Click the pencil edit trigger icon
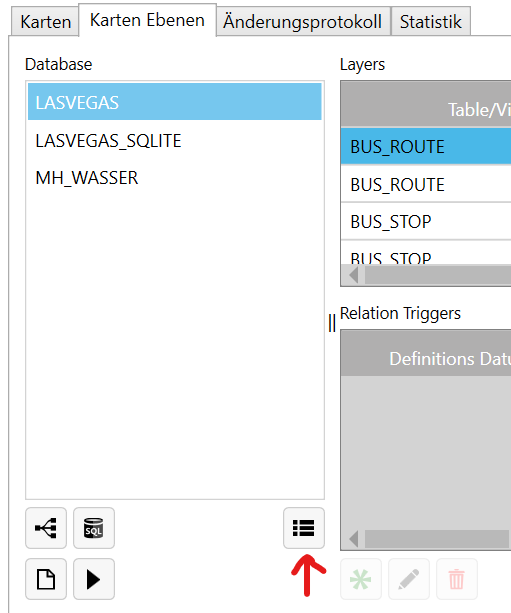The height and width of the screenshot is (613, 511). pyautogui.click(x=409, y=579)
